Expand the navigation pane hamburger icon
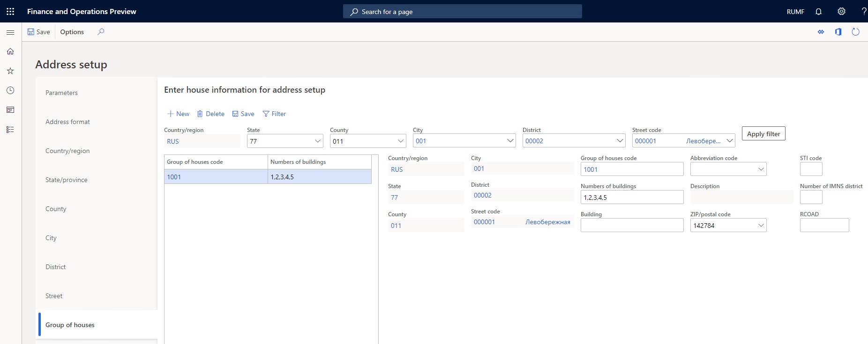Image resolution: width=868 pixels, height=344 pixels. pyautogui.click(x=10, y=32)
